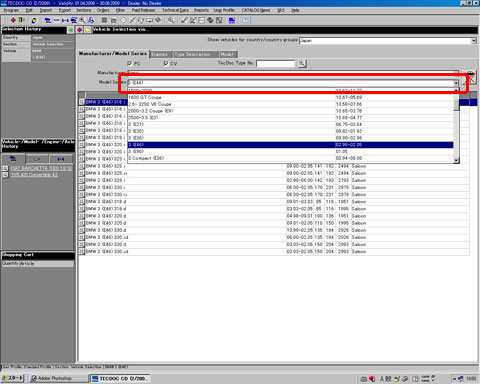Switch to the Model tab
This screenshot has height=384, width=480.
pyautogui.click(x=227, y=54)
